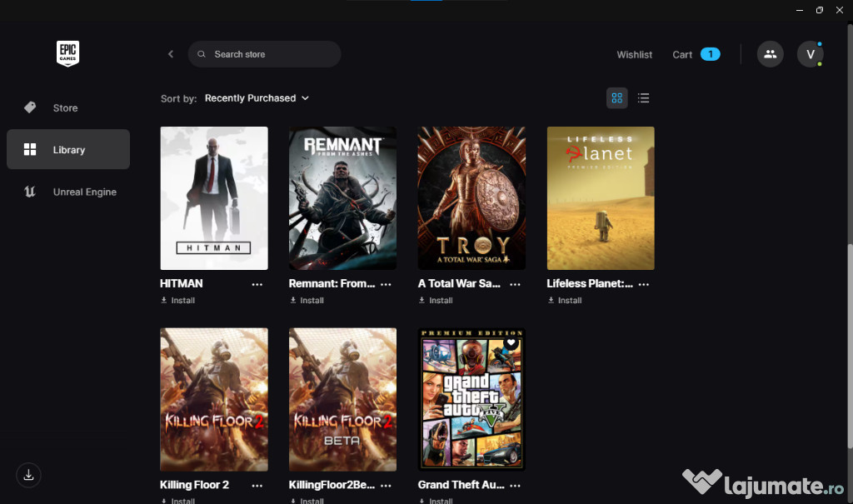Open more options for KillingFloor2Beta
Viewport: 853px width, 504px height.
click(x=387, y=486)
